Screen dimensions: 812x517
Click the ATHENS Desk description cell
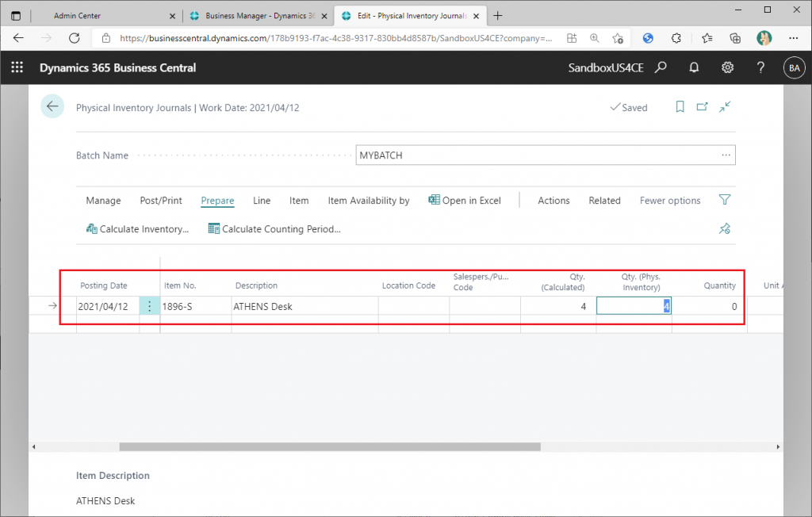tap(305, 306)
